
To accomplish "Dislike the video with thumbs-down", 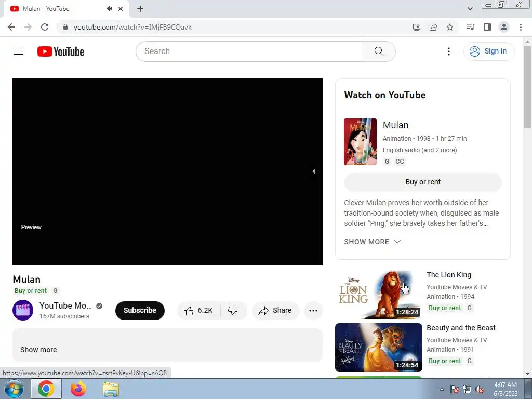I will point(233,311).
